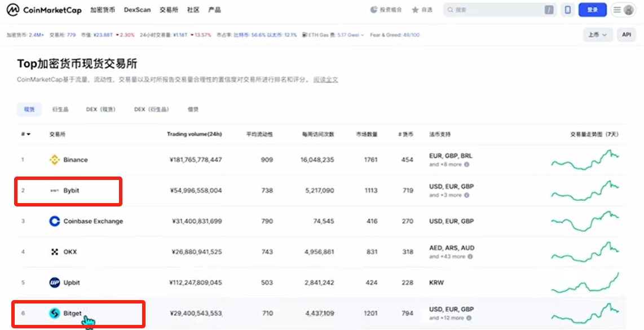Screen dimensions: 644x330
Task: Open the Binance exchange name link
Action: pos(76,160)
